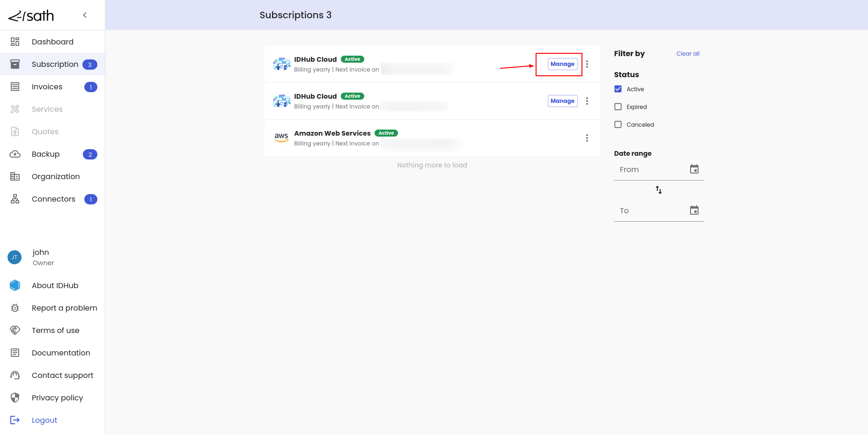Image resolution: width=868 pixels, height=435 pixels.
Task: Go to the Organization page
Action: pyautogui.click(x=56, y=176)
